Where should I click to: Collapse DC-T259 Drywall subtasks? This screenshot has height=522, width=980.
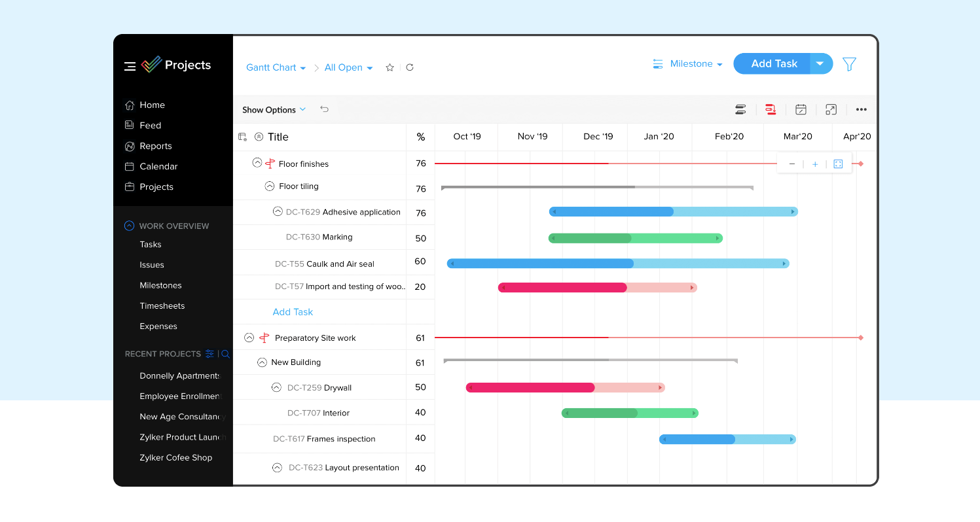(x=276, y=387)
